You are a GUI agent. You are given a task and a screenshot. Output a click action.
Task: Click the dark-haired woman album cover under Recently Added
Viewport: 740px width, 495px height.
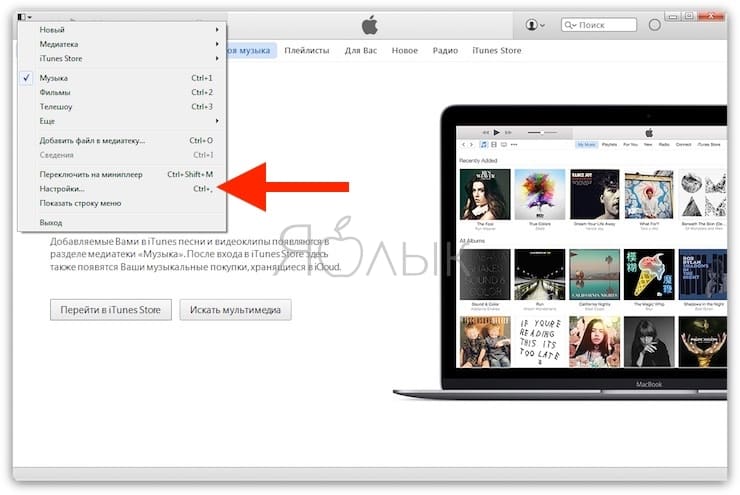(485, 194)
